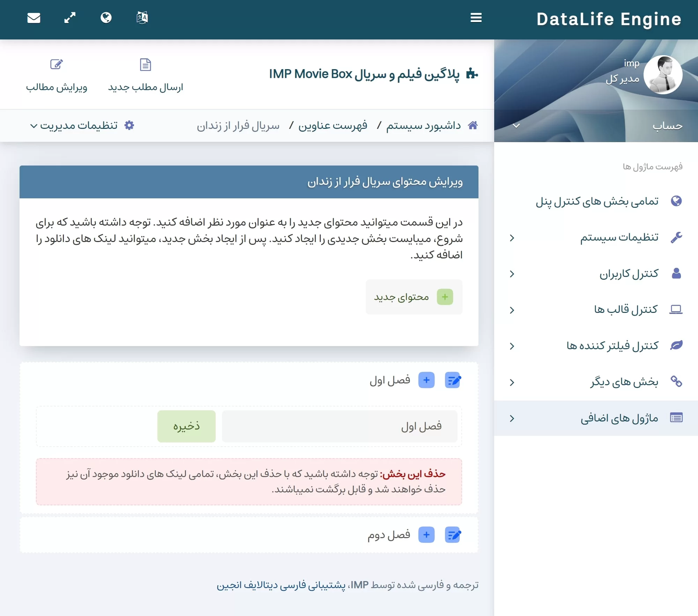Click the فصل اول name input field

click(339, 426)
